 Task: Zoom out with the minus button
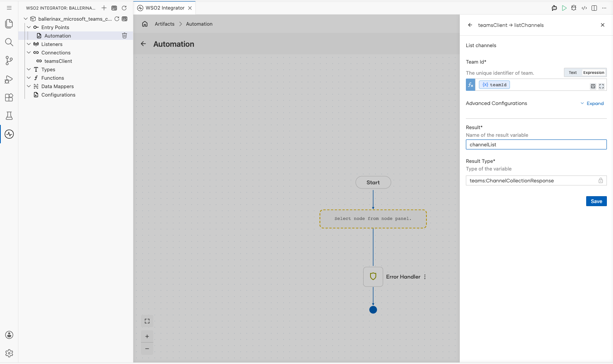(x=147, y=349)
